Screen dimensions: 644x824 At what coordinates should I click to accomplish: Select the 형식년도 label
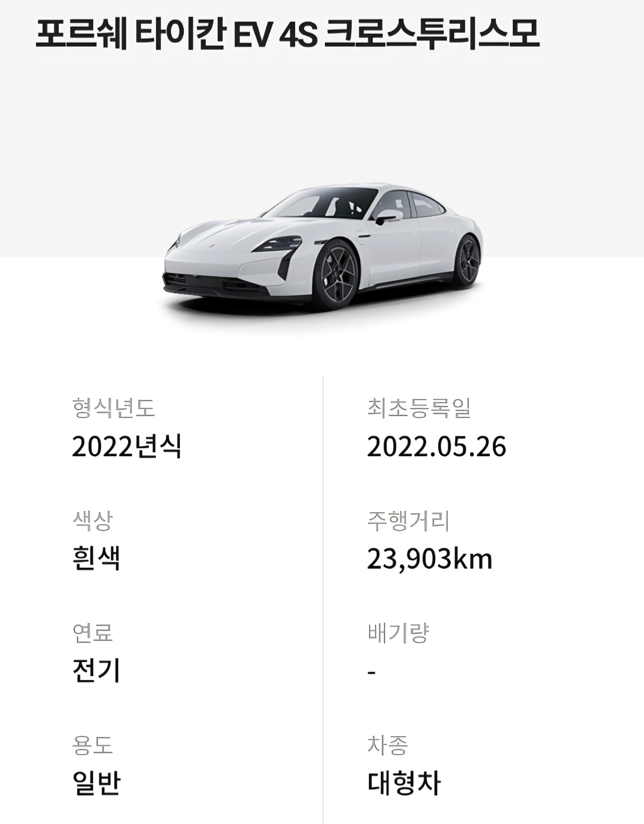point(114,408)
